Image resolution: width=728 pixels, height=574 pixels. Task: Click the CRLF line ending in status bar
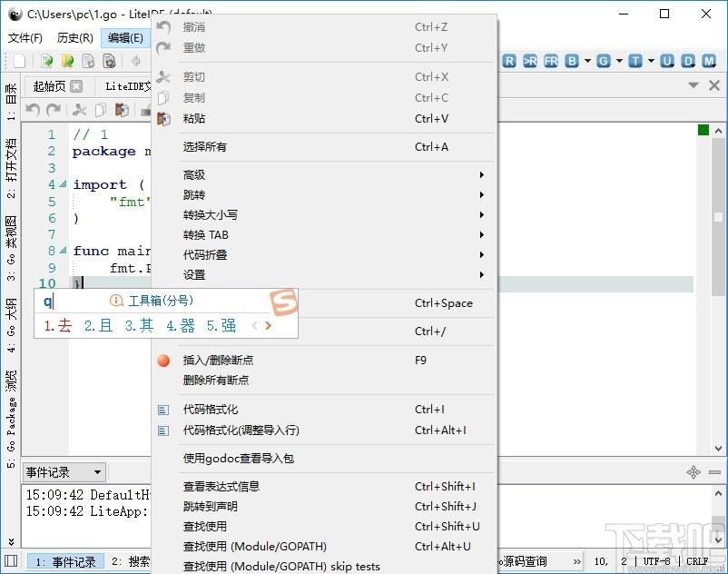point(697,561)
